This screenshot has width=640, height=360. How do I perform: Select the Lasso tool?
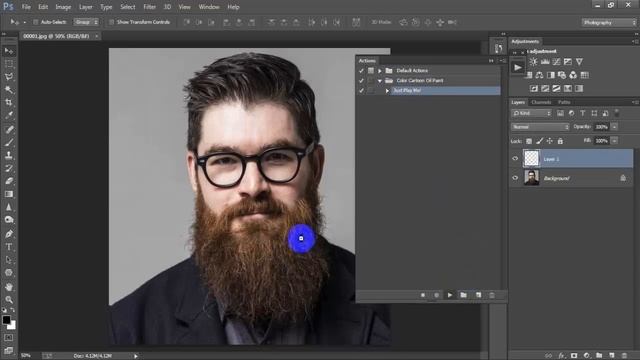9,77
